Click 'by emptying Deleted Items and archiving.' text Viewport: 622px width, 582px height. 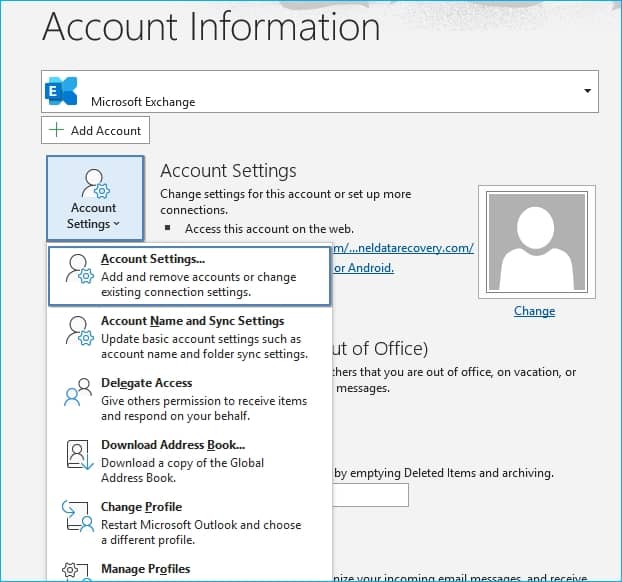pos(443,473)
